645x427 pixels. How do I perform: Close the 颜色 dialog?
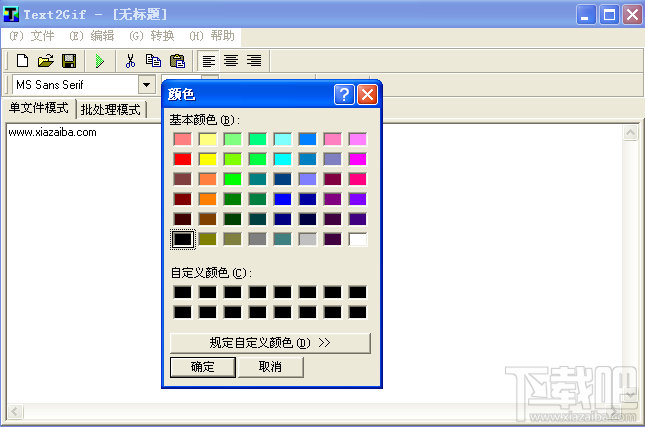pos(367,95)
